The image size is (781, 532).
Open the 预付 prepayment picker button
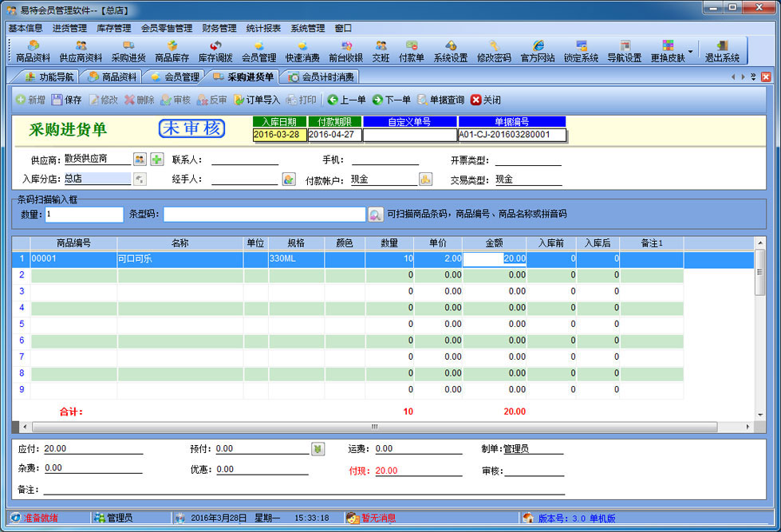(x=318, y=449)
